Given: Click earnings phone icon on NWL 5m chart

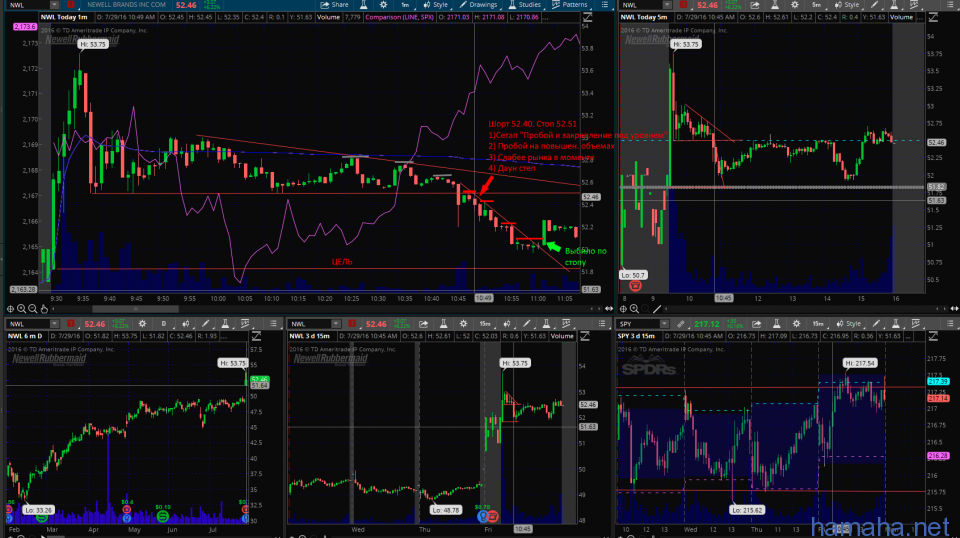Looking at the screenshot, I should point(635,286).
